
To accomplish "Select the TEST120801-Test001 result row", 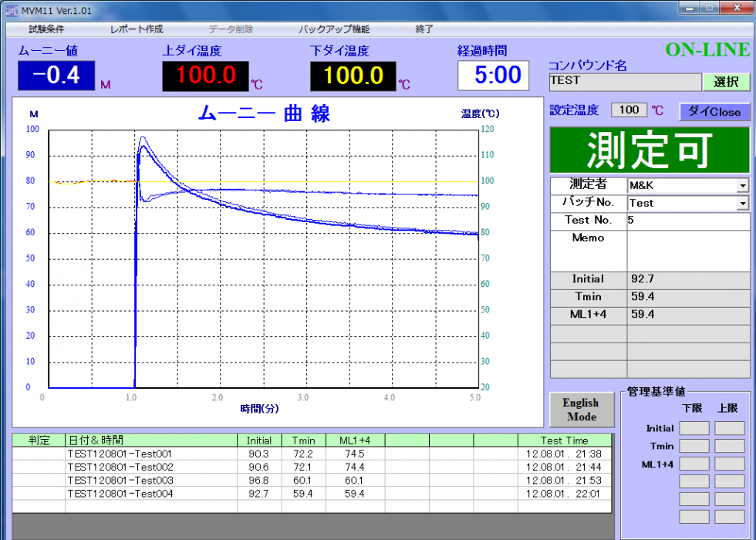I will 120,454.
